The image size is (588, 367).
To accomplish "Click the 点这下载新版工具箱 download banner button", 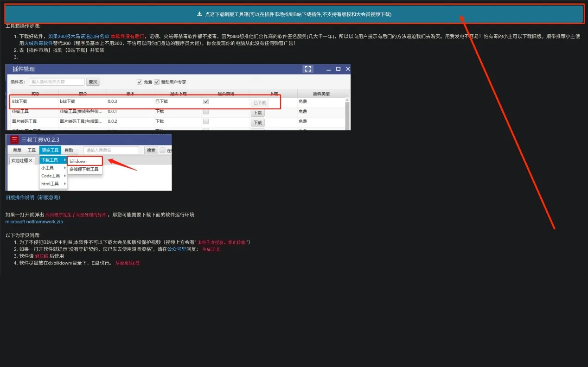I will 294,14.
